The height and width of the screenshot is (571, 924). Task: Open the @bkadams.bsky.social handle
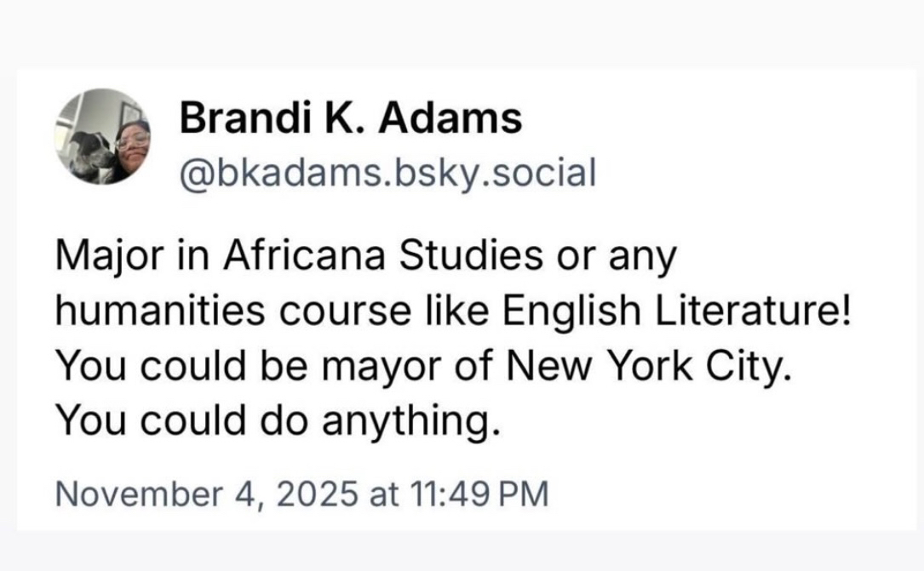tap(387, 173)
